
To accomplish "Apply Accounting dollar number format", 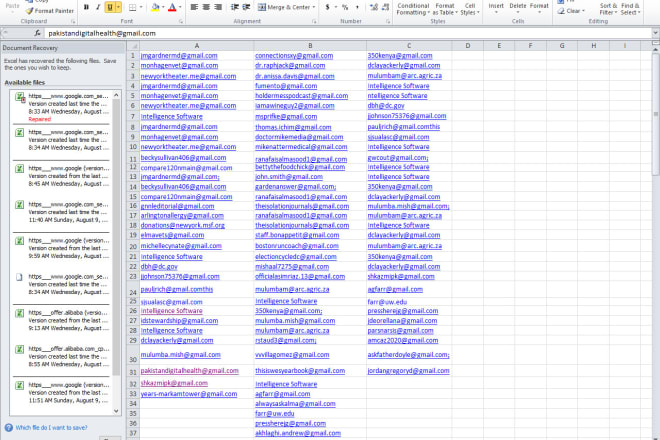I will (x=327, y=7).
